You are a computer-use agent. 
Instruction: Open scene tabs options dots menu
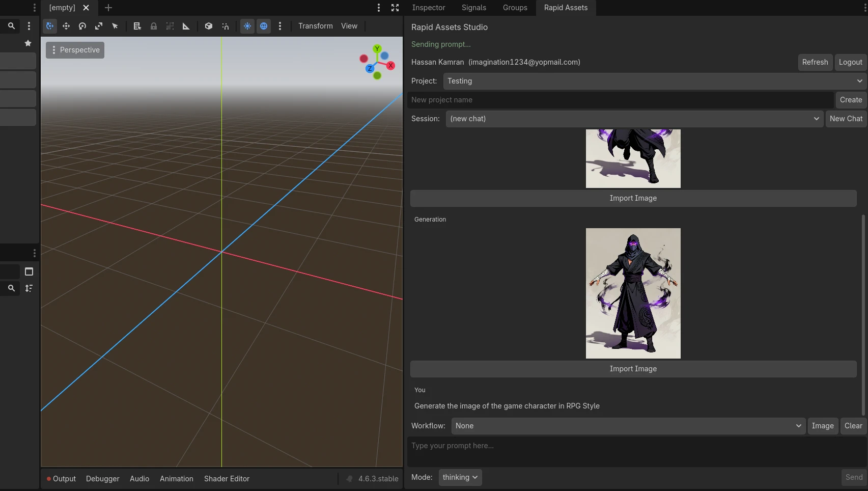tap(379, 8)
